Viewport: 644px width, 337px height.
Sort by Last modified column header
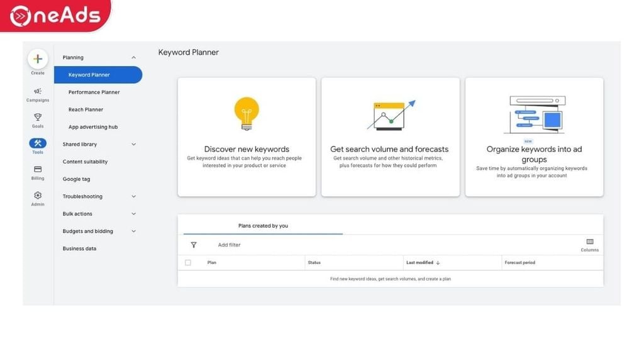point(419,263)
